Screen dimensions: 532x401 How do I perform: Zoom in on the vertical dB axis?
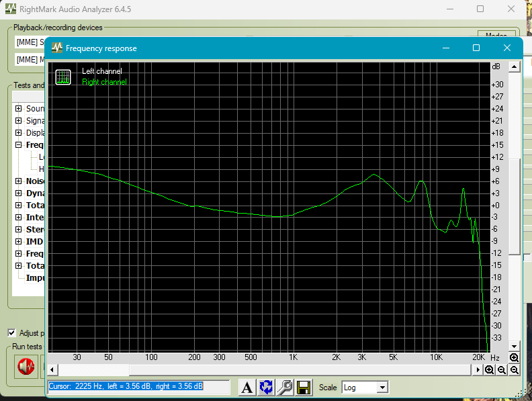click(514, 357)
